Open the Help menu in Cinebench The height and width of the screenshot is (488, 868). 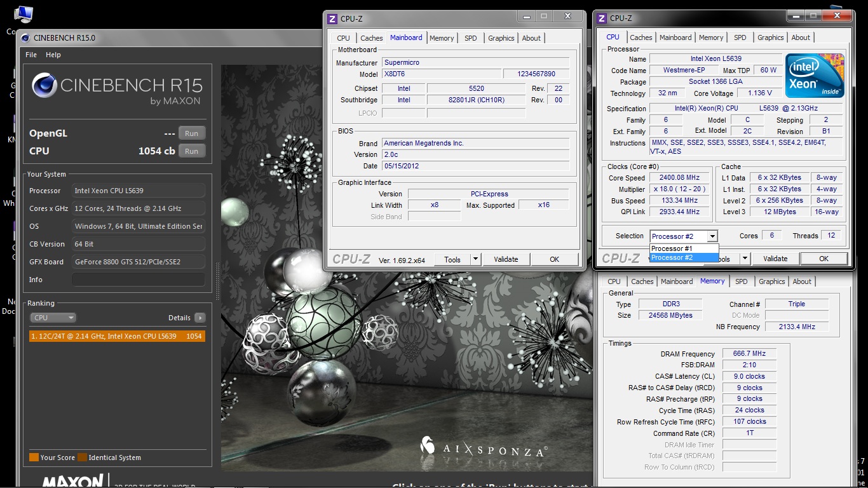click(53, 55)
